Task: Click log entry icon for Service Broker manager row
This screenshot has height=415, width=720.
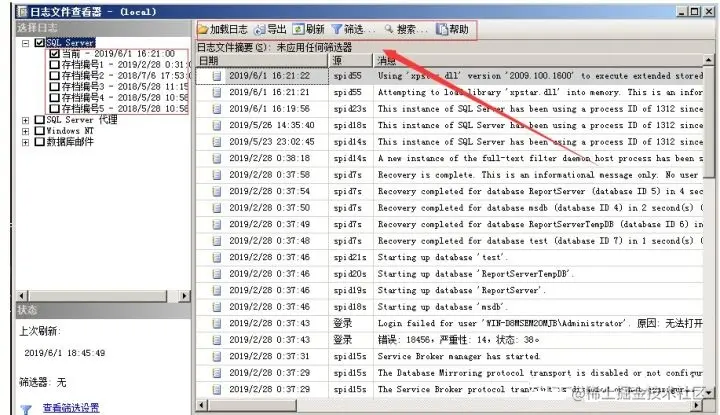Action: pos(217,357)
